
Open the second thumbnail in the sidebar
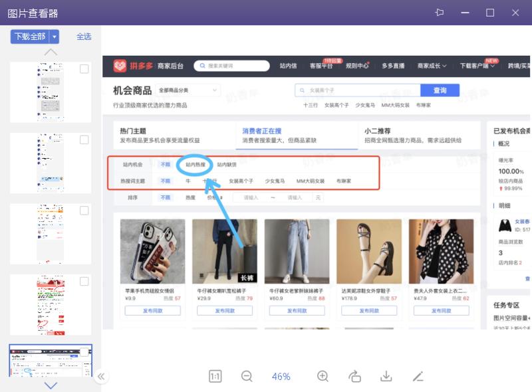tap(51, 163)
